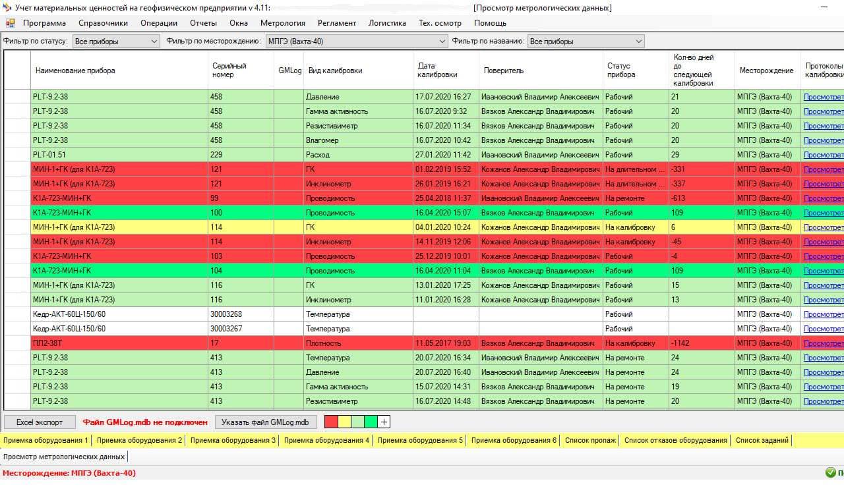Switch to Список заданий tab
This screenshot has height=504, width=844.
click(x=762, y=440)
